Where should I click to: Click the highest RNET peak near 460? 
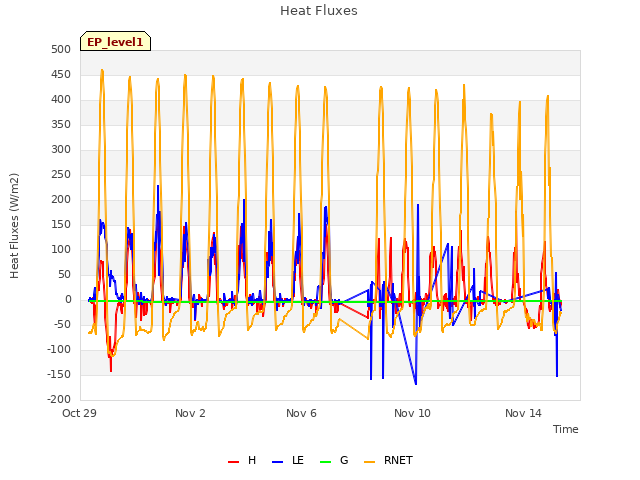pos(102,71)
